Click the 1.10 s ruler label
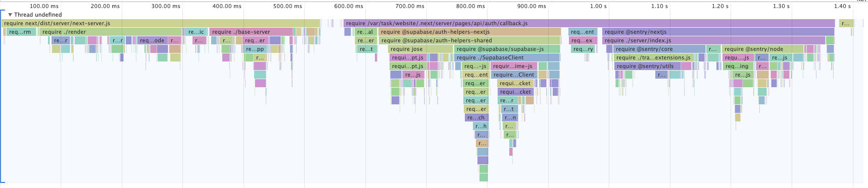The image size is (868, 188). click(x=660, y=6)
